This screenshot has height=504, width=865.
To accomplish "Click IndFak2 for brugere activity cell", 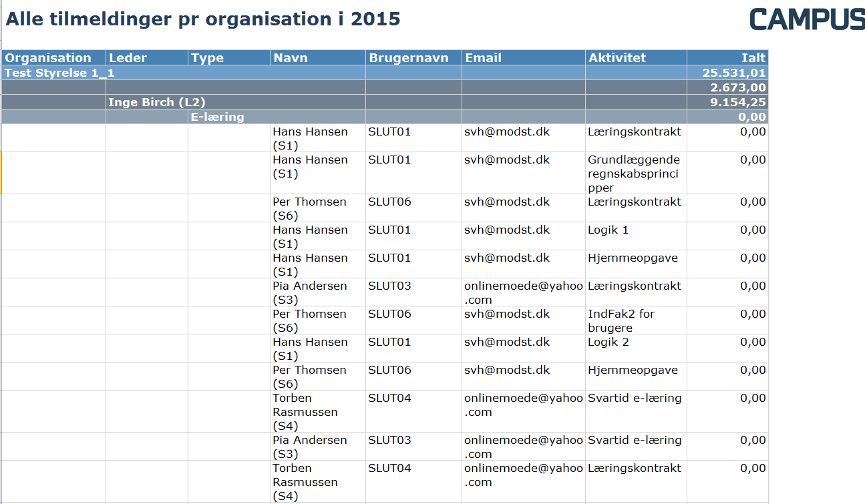I will pyautogui.click(x=636, y=320).
